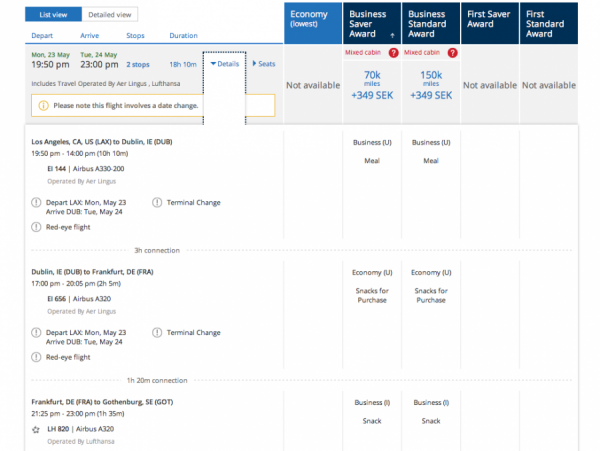Expand the Seats section
Viewport: 600px width, 451px height.
[264, 63]
